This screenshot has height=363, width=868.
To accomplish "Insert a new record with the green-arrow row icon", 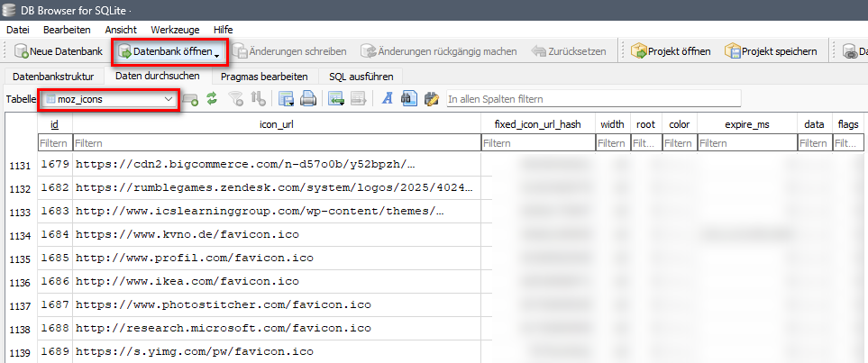I will click(x=336, y=99).
